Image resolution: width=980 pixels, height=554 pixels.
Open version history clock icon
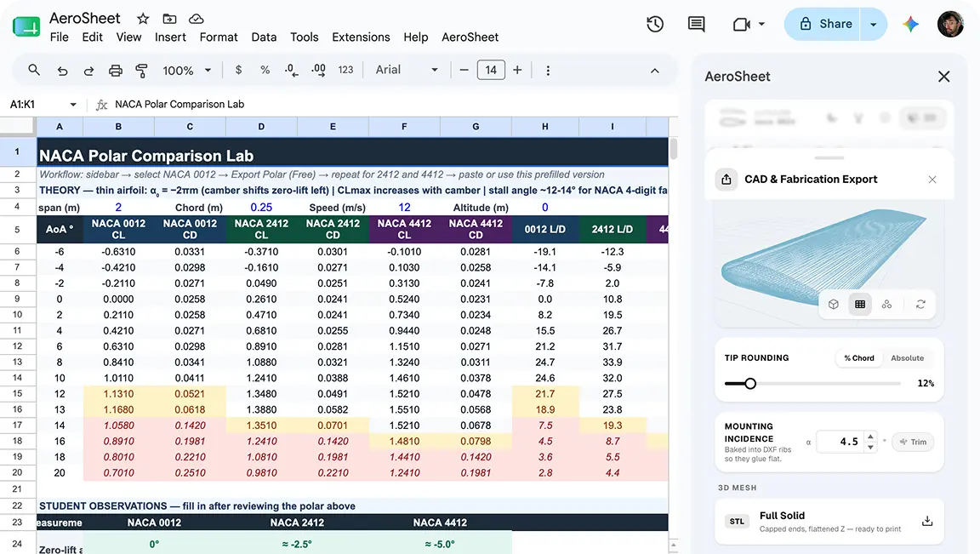pyautogui.click(x=655, y=25)
